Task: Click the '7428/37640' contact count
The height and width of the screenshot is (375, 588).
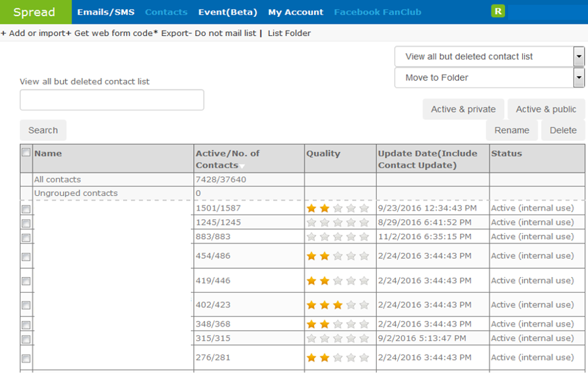Action: point(221,180)
